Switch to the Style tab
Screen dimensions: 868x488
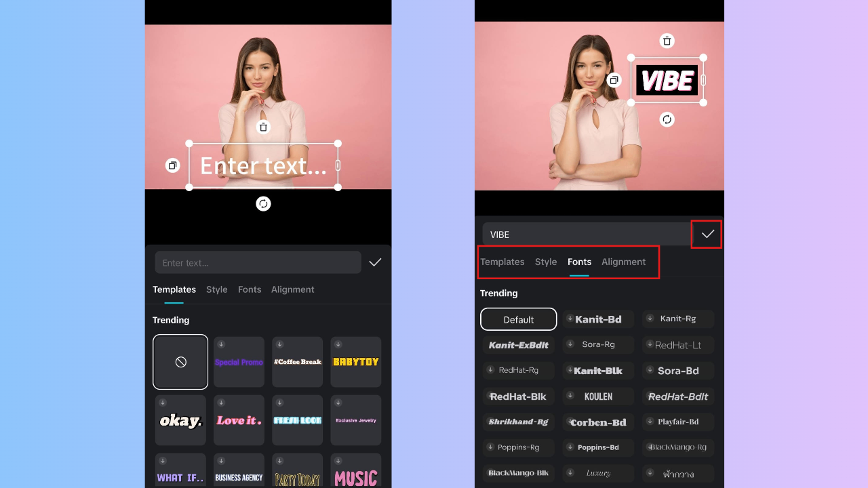pos(546,262)
